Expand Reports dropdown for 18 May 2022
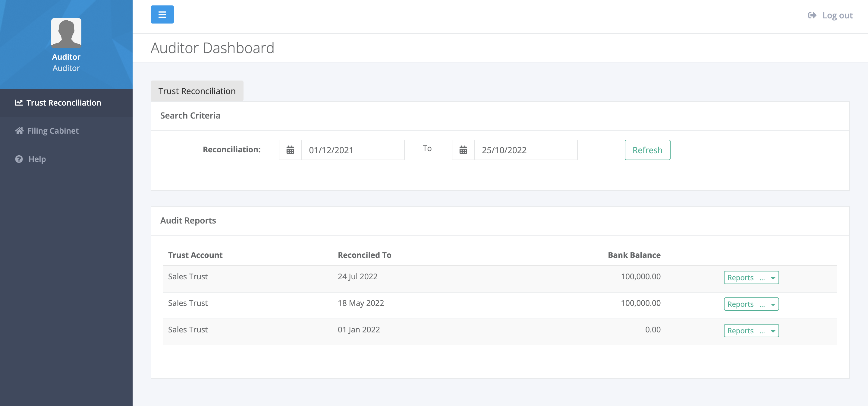This screenshot has width=868, height=406. 751,304
